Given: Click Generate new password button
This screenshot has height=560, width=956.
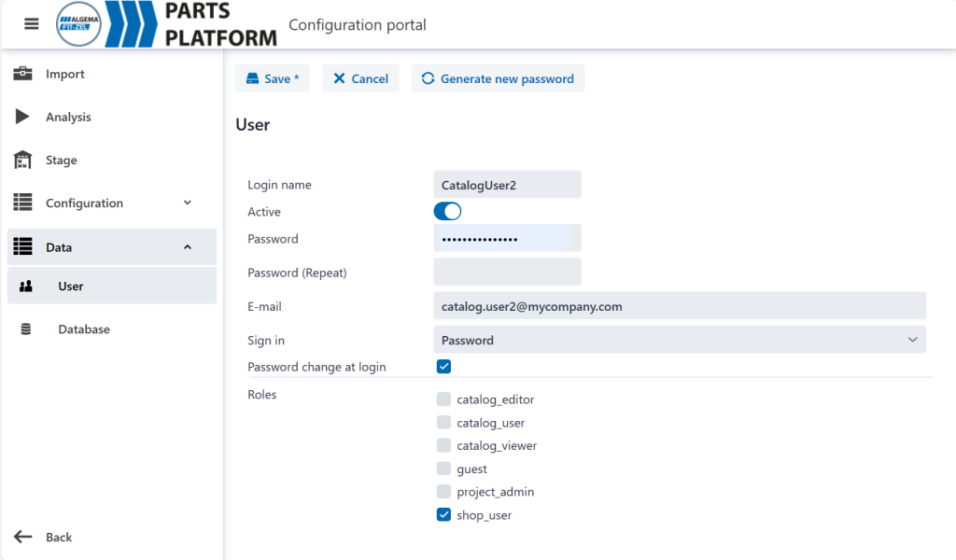Looking at the screenshot, I should tap(498, 78).
